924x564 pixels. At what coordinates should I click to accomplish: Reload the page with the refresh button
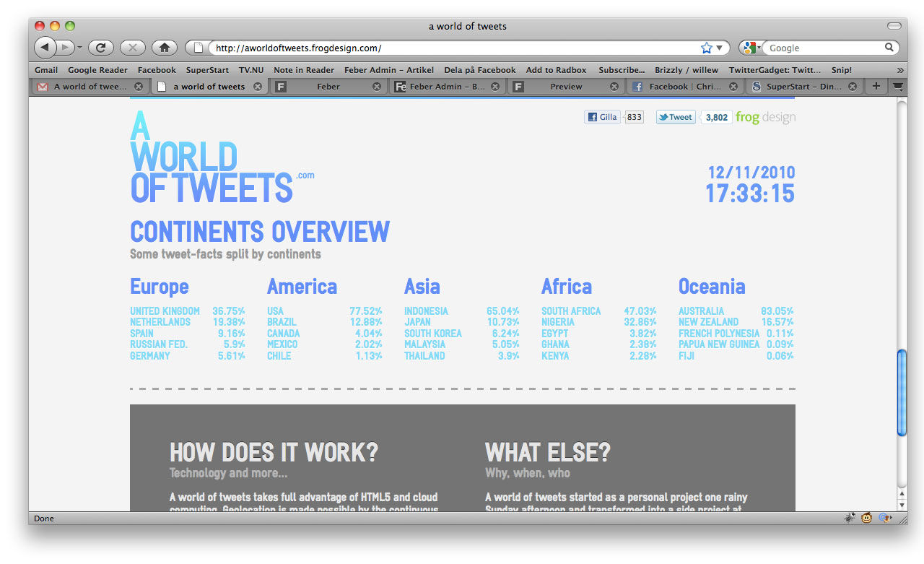pos(100,48)
